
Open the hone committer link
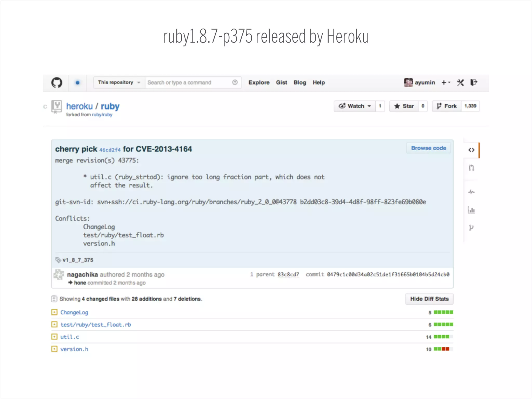pos(80,283)
